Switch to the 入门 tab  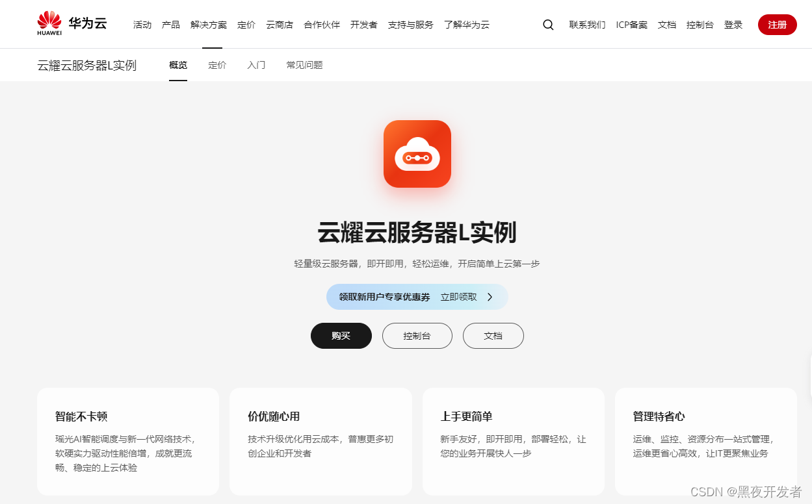256,65
